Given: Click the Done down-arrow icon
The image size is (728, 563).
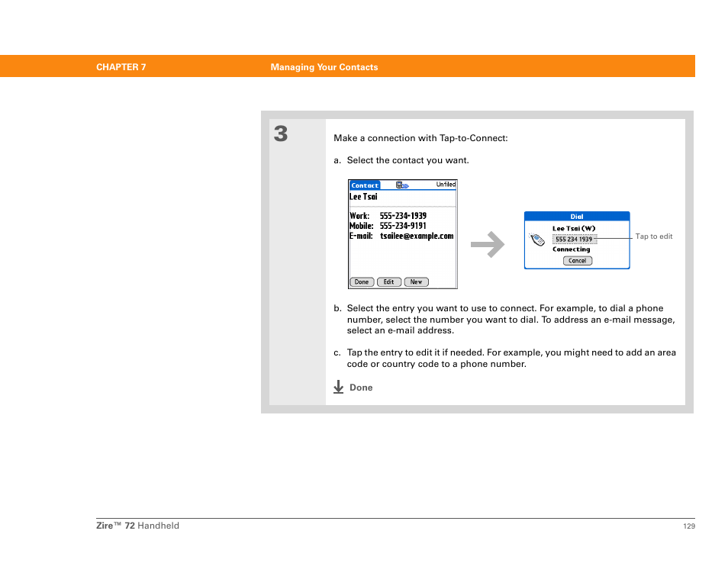Looking at the screenshot, I should (339, 387).
